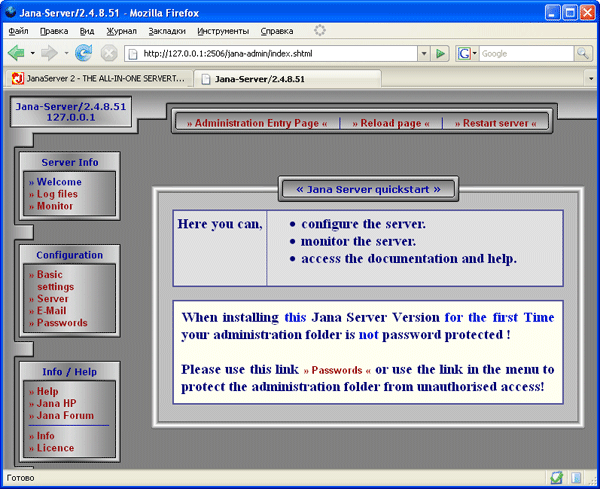This screenshot has height=489, width=600.
Task: Open the Справка menu
Action: [x=277, y=31]
